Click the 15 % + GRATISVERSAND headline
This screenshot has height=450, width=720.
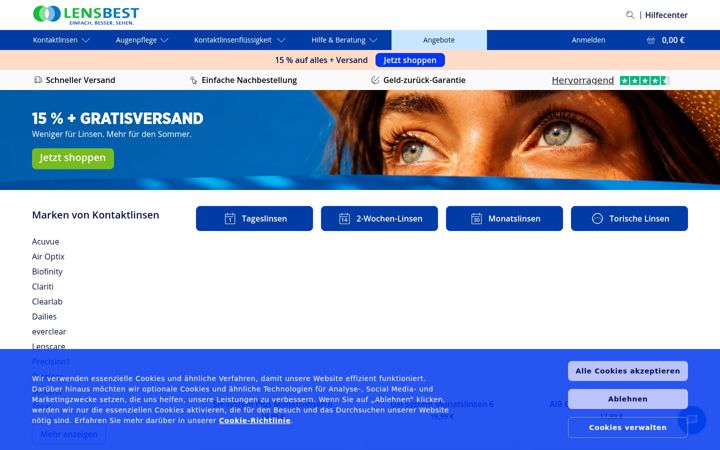click(x=118, y=118)
